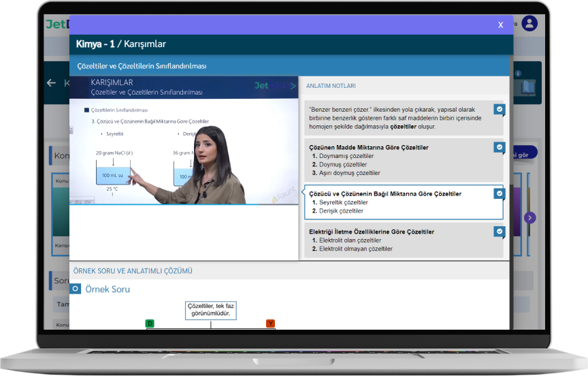
Task: Click the info icon above the book
Action: click(x=518, y=74)
